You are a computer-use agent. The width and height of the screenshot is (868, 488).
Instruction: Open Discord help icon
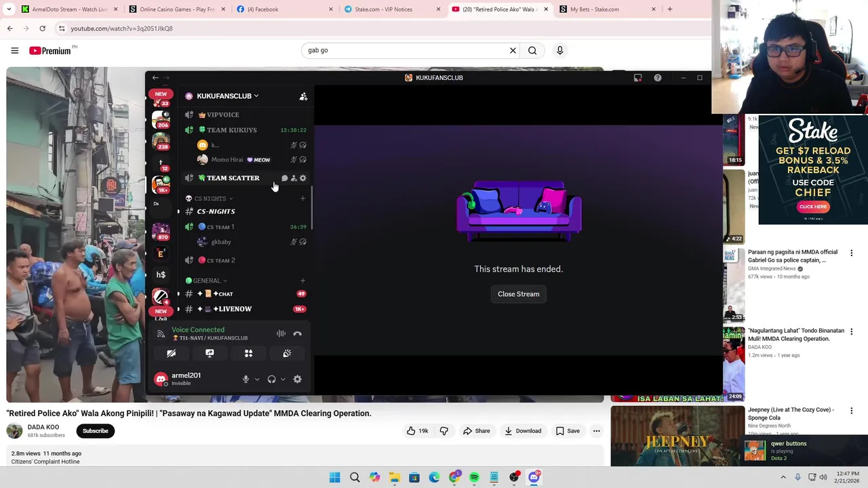pos(657,78)
